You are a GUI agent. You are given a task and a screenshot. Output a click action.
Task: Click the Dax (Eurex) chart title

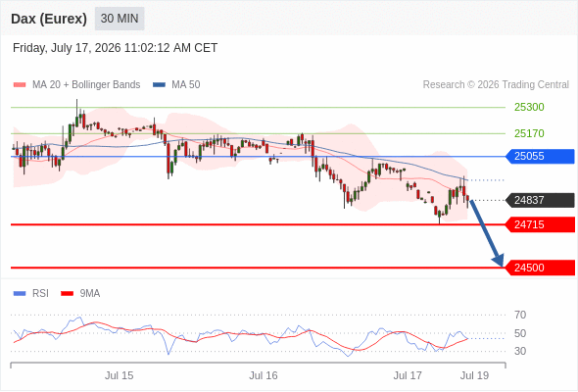pyautogui.click(x=49, y=19)
